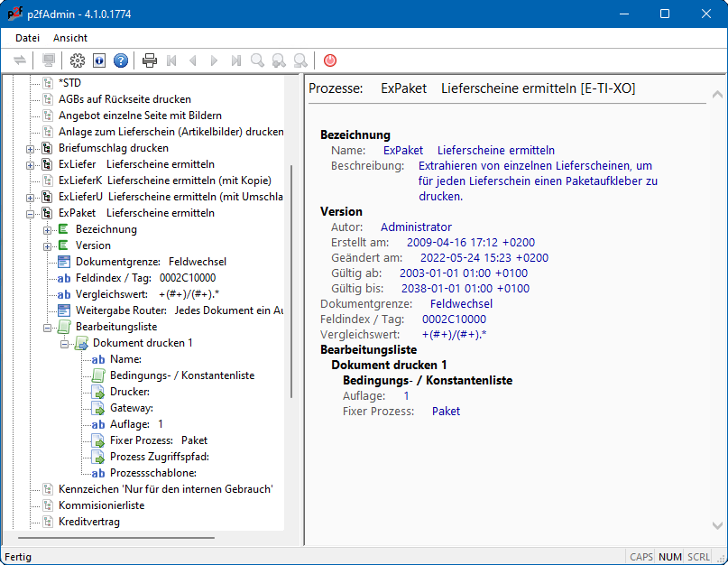Open the Ansicht menu
The height and width of the screenshot is (565, 728).
coord(70,38)
